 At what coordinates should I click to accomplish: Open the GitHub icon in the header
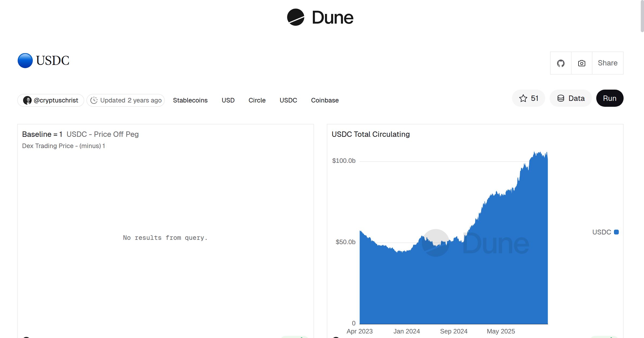click(x=561, y=63)
